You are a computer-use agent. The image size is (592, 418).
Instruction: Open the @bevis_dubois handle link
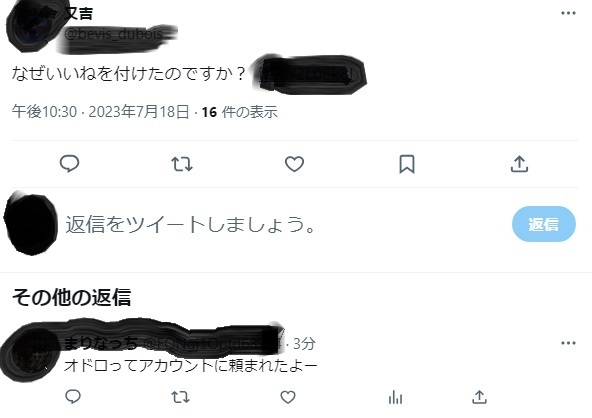(113, 34)
